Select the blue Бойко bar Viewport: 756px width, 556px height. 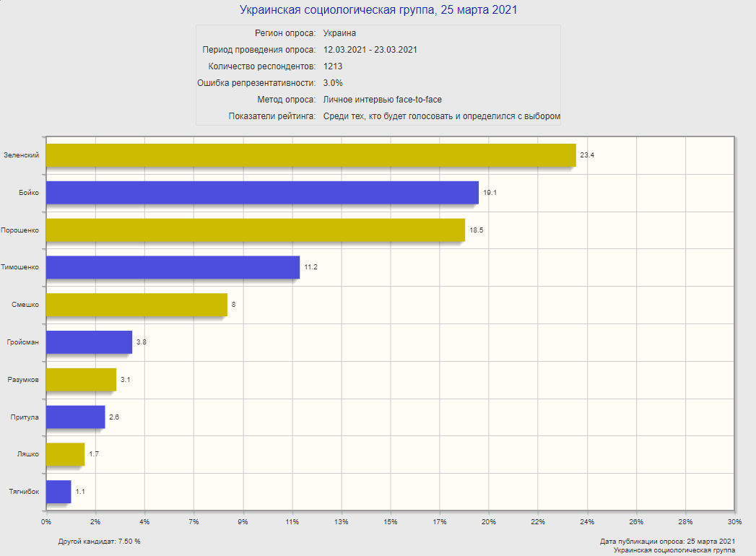[261, 192]
